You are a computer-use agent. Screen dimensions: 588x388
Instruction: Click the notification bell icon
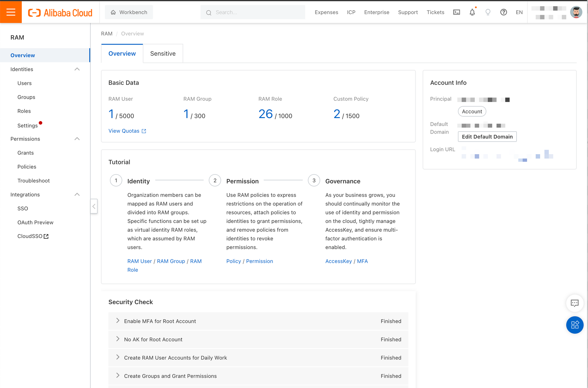click(x=472, y=12)
